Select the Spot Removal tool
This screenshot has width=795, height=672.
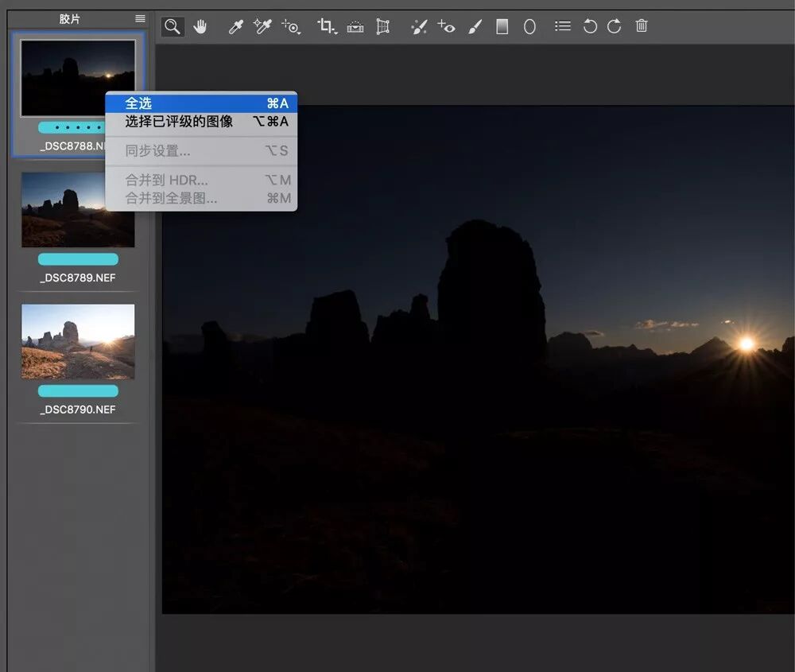419,26
